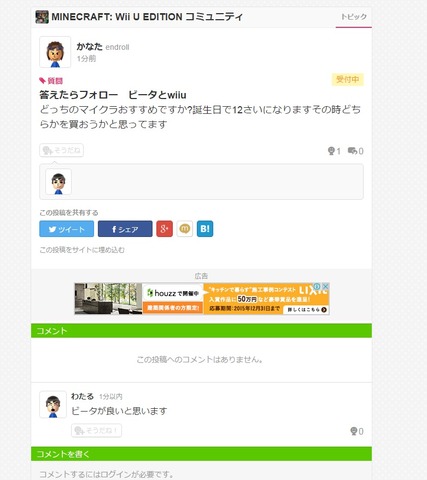This screenshot has width=427, height=480.
Task: Click わたる's comment empathy count icon 0
Action: pyautogui.click(x=357, y=431)
